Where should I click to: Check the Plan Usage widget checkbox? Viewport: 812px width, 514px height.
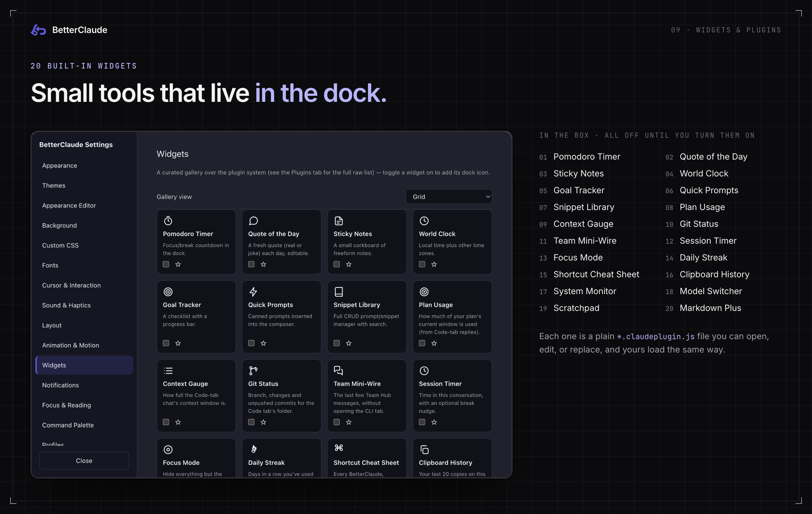(422, 343)
